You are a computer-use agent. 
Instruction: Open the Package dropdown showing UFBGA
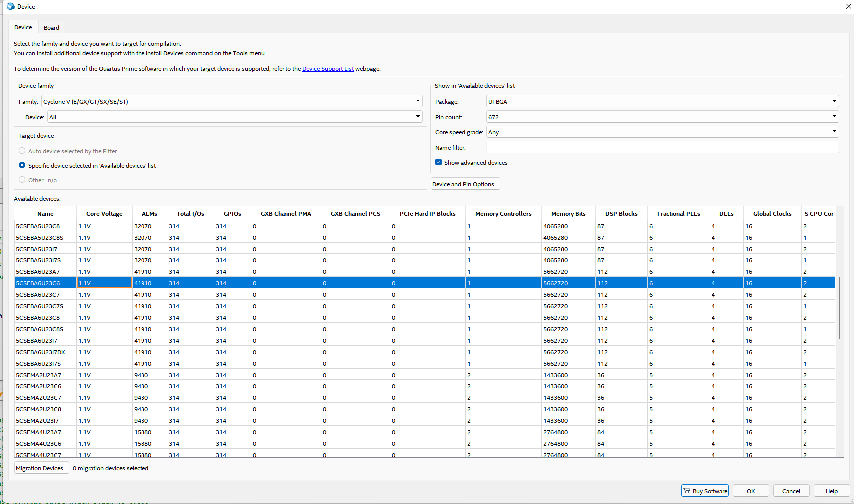[x=662, y=101]
